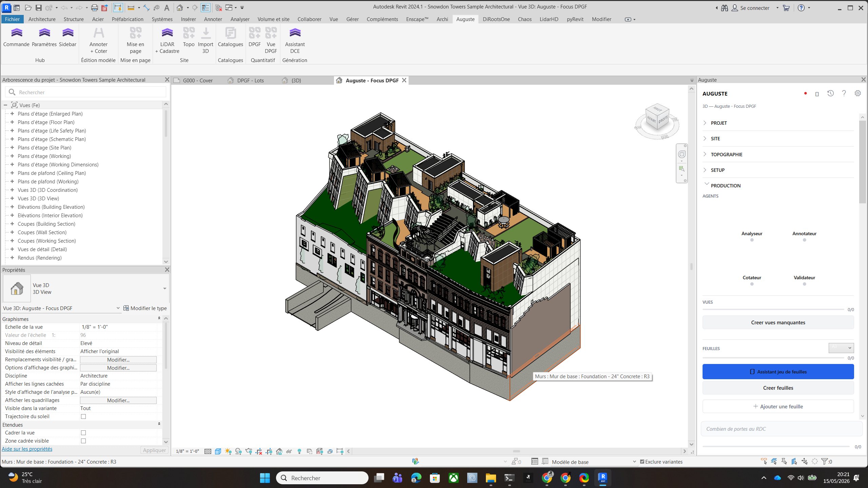Viewport: 868px width, 488px height.
Task: Click the Save icon in quick access toolbar
Action: (x=39, y=7)
